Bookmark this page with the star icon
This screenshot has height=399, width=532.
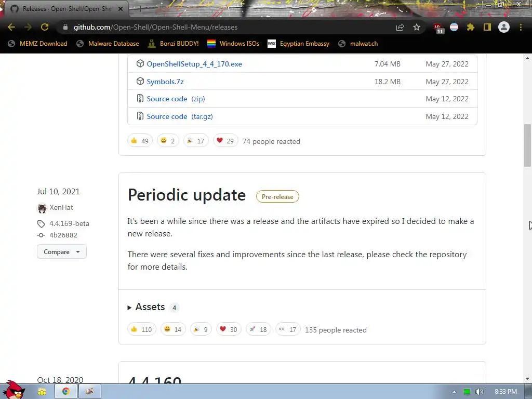tap(417, 27)
